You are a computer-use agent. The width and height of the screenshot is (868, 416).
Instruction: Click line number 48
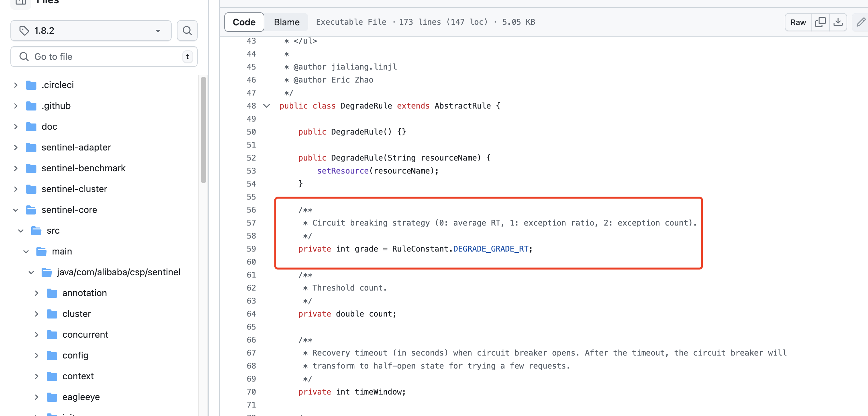(251, 106)
